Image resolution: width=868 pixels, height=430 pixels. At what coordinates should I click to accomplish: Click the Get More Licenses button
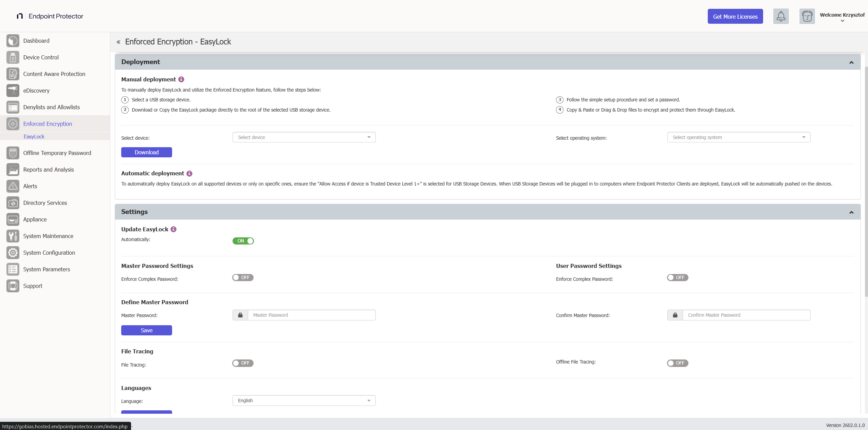coord(735,16)
